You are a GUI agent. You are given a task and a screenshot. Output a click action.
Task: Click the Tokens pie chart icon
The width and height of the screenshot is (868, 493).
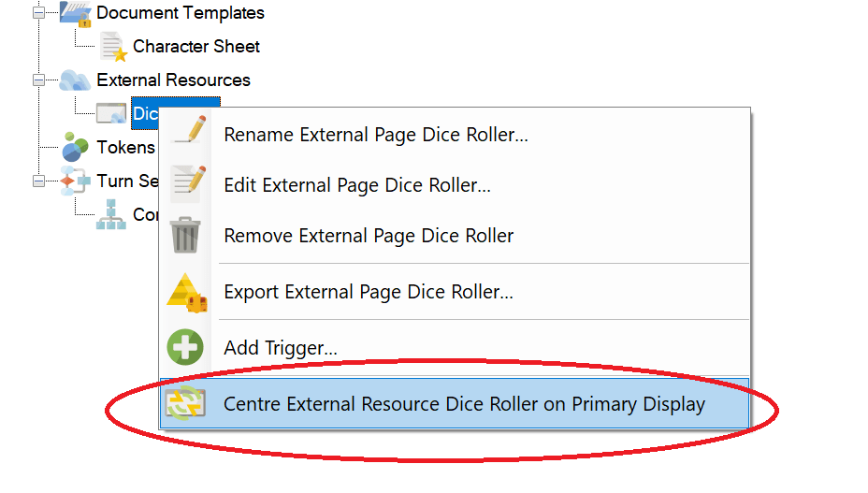76,147
